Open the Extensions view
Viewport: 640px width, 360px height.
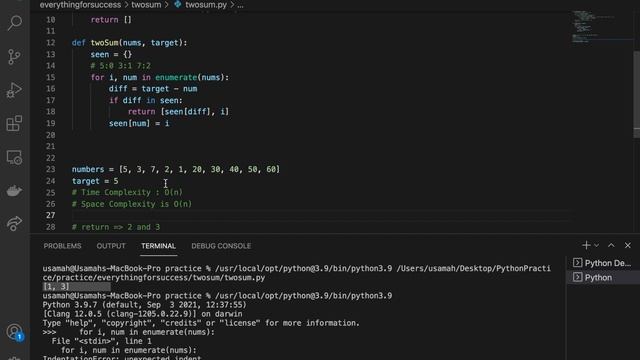coord(14,123)
